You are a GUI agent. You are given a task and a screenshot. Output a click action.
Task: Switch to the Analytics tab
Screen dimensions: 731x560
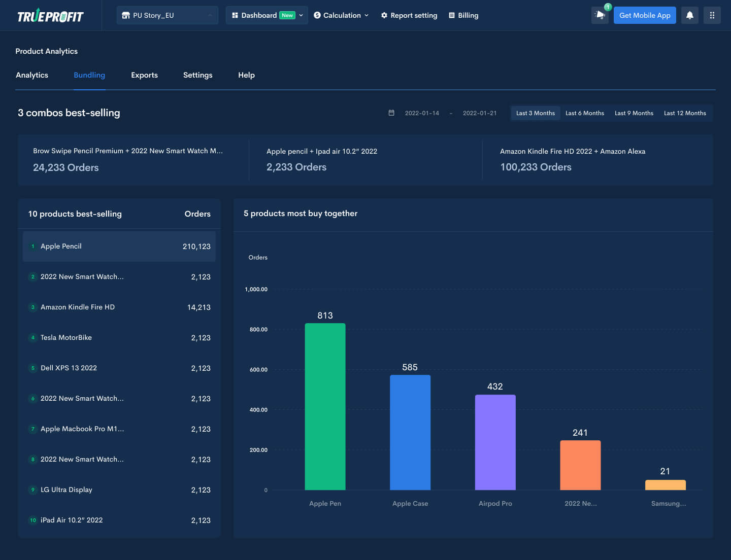point(32,75)
